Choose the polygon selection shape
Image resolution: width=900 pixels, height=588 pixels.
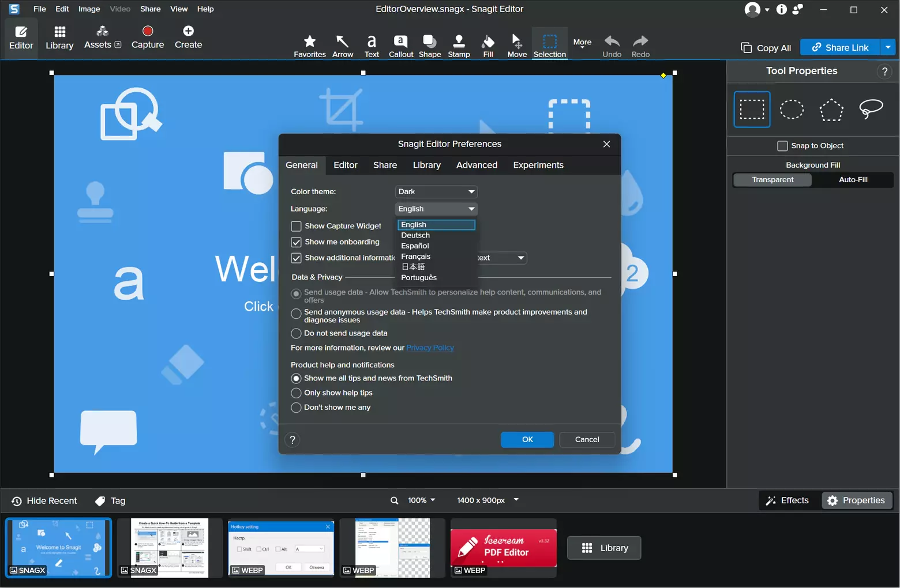[x=831, y=110]
